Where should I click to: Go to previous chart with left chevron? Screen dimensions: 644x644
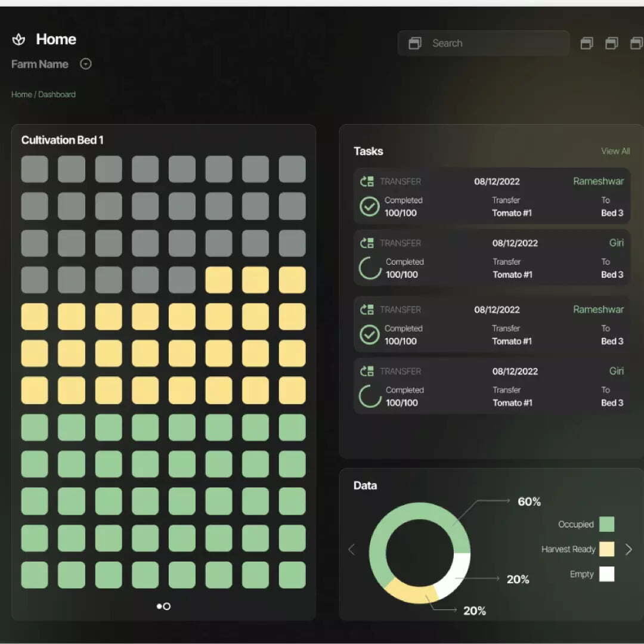(x=352, y=550)
